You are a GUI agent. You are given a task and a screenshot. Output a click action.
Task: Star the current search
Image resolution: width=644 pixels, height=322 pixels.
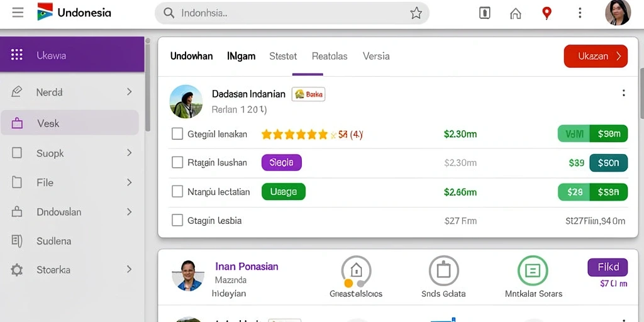click(x=416, y=13)
